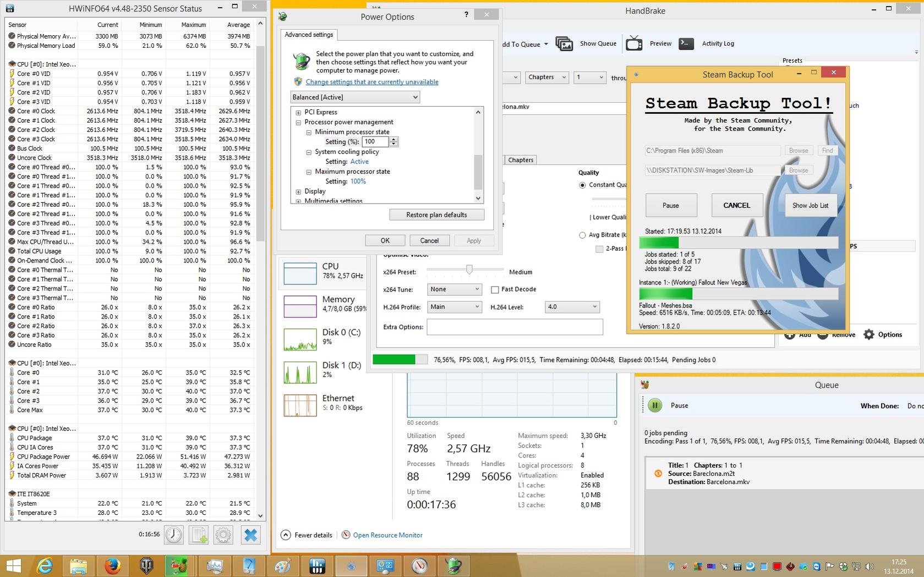Launch Internet Explorer from taskbar

tap(44, 565)
